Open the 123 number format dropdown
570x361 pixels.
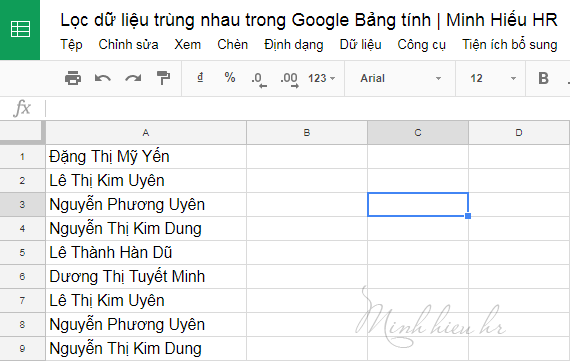321,78
